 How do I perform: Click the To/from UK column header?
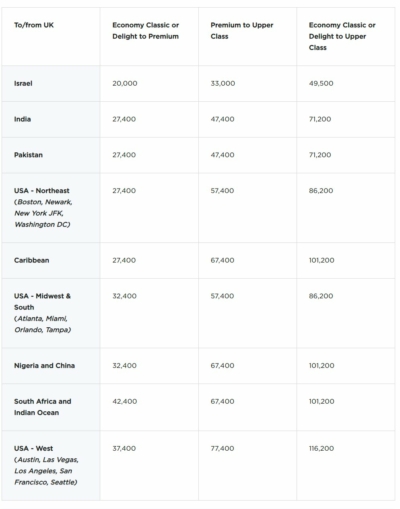pos(34,25)
